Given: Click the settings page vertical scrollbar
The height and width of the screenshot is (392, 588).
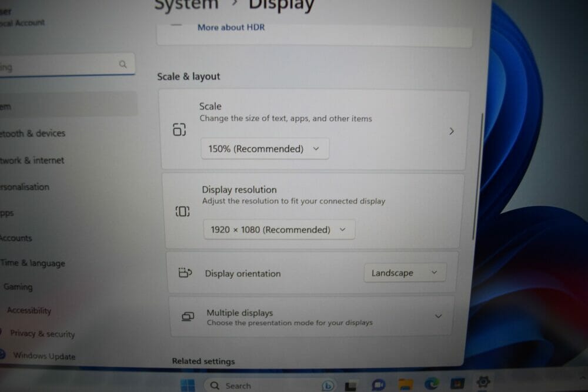Looking at the screenshot, I should click(x=477, y=176).
